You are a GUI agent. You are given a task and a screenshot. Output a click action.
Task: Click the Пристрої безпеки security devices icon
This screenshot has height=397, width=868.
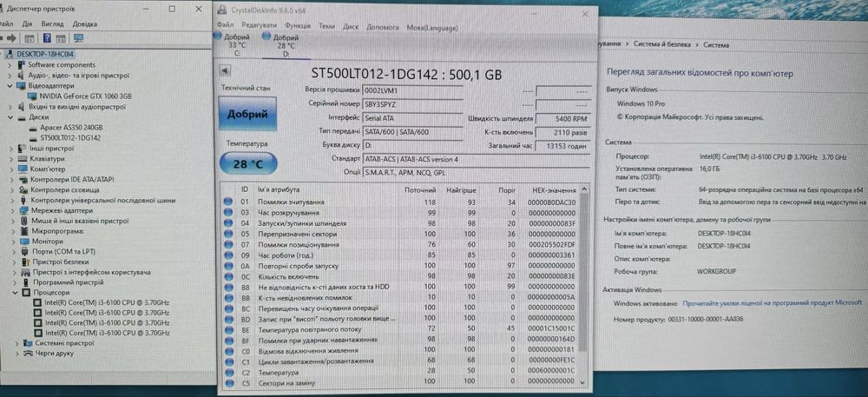click(x=25, y=261)
